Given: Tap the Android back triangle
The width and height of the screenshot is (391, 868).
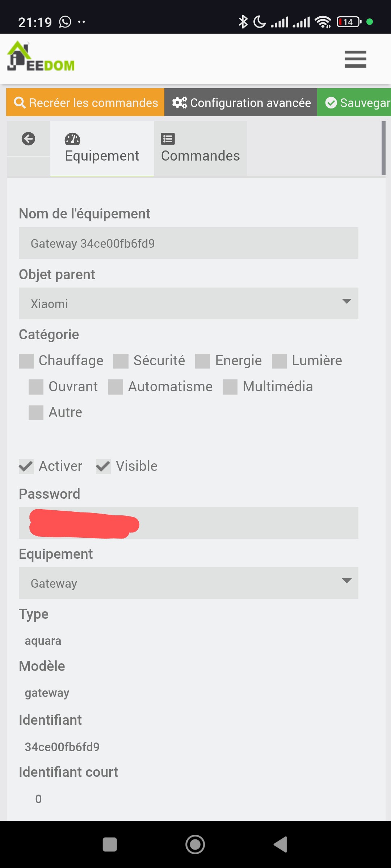Looking at the screenshot, I should [x=281, y=844].
